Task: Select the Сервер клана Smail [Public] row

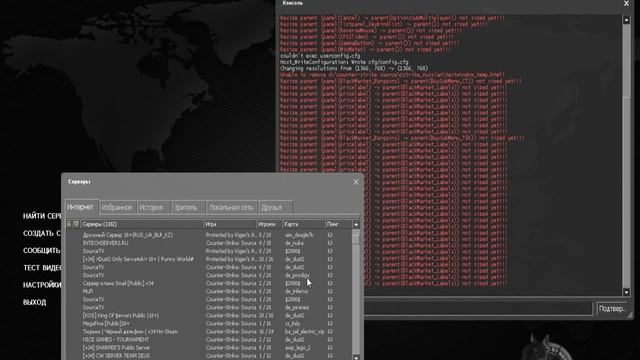Action: click(209, 283)
